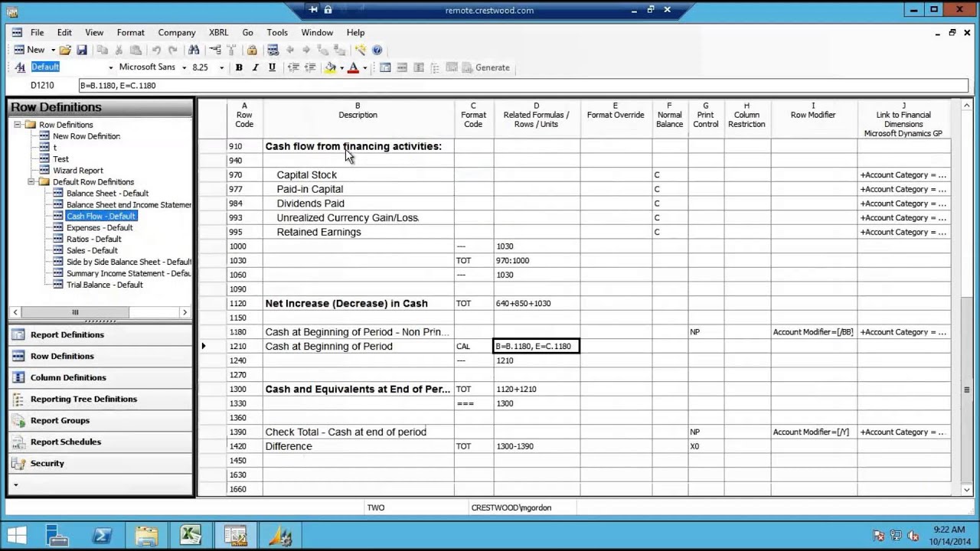Click the Find binoculars icon
This screenshot has height=551, width=980.
pyautogui.click(x=194, y=50)
